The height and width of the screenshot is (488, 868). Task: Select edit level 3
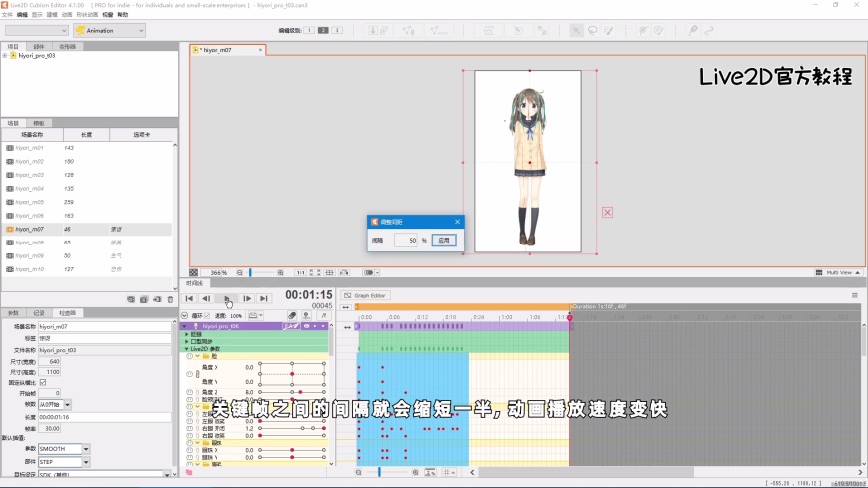336,30
